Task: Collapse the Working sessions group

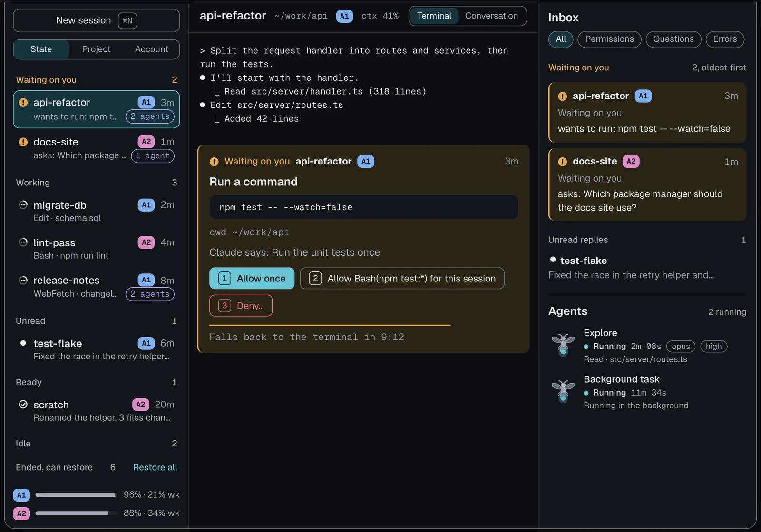Action: click(x=96, y=183)
